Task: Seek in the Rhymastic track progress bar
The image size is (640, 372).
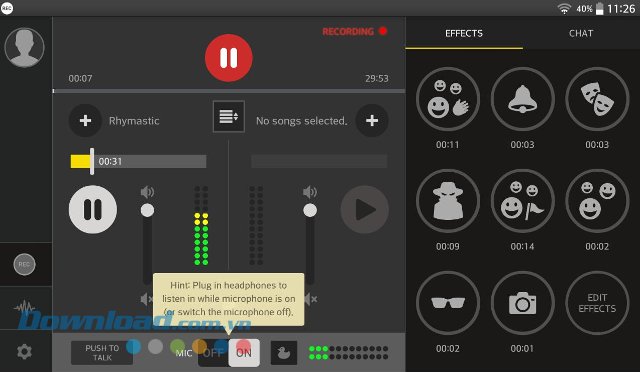Action: (138, 161)
